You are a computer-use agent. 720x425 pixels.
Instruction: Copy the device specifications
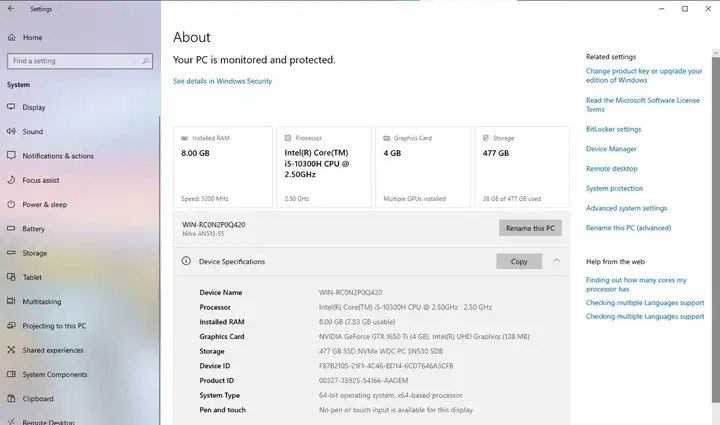pos(519,262)
